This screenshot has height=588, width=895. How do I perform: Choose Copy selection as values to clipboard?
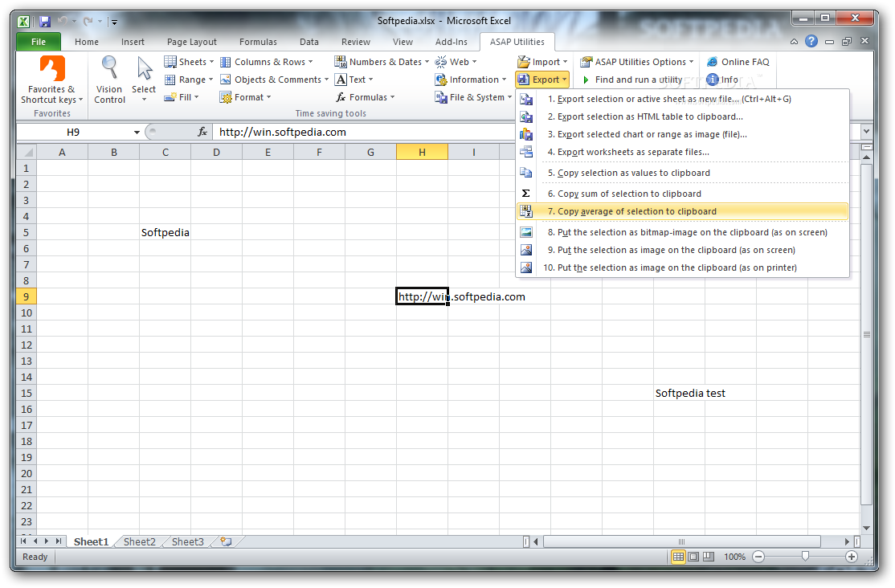[682, 173]
